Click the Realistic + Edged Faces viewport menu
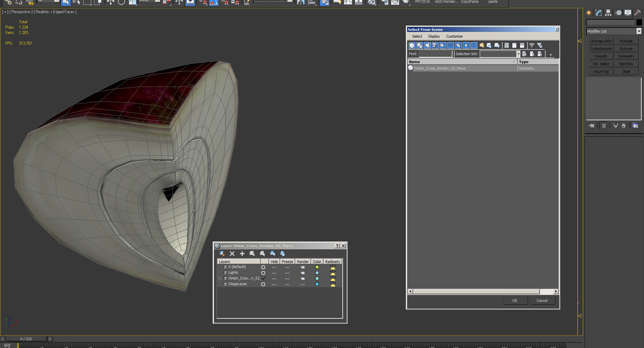Screen dimensions: 644x348 (55, 12)
